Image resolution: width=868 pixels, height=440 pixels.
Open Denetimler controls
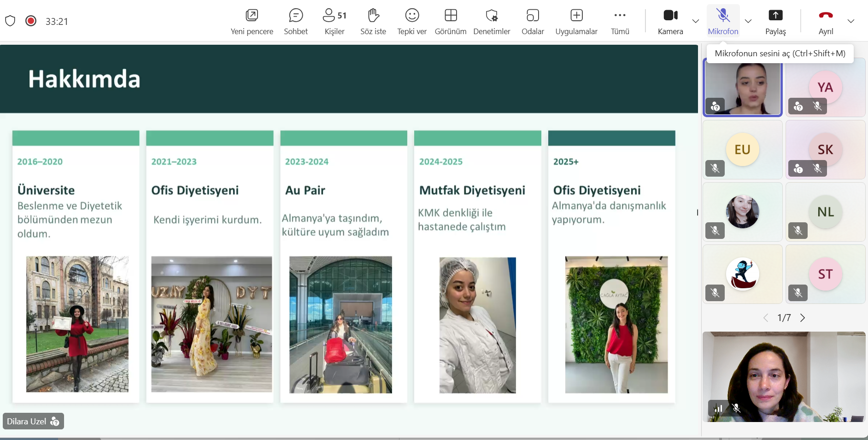tap(491, 21)
